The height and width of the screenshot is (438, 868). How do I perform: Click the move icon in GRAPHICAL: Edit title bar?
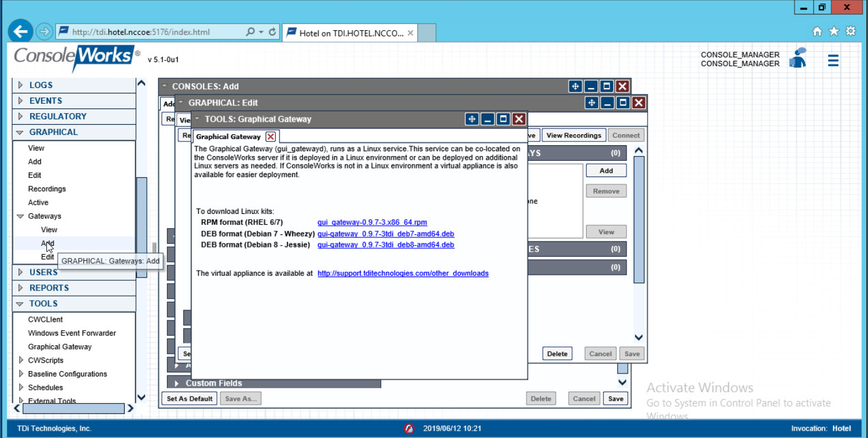(x=592, y=103)
